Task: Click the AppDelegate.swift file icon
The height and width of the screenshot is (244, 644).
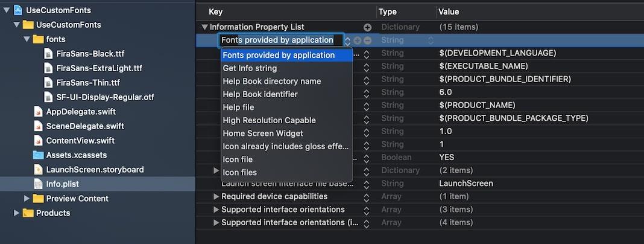Action: [39, 112]
